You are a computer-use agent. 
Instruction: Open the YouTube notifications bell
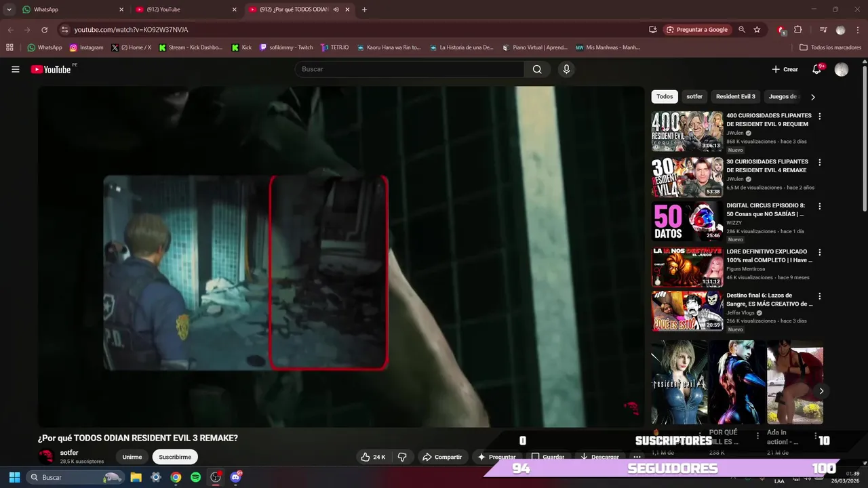(817, 69)
